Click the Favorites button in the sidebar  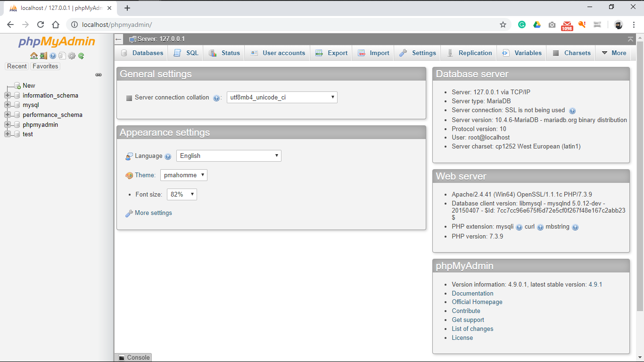(45, 66)
